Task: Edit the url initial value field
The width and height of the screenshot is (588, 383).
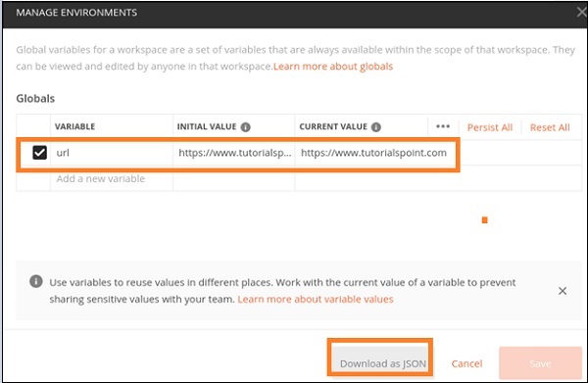Action: [234, 153]
